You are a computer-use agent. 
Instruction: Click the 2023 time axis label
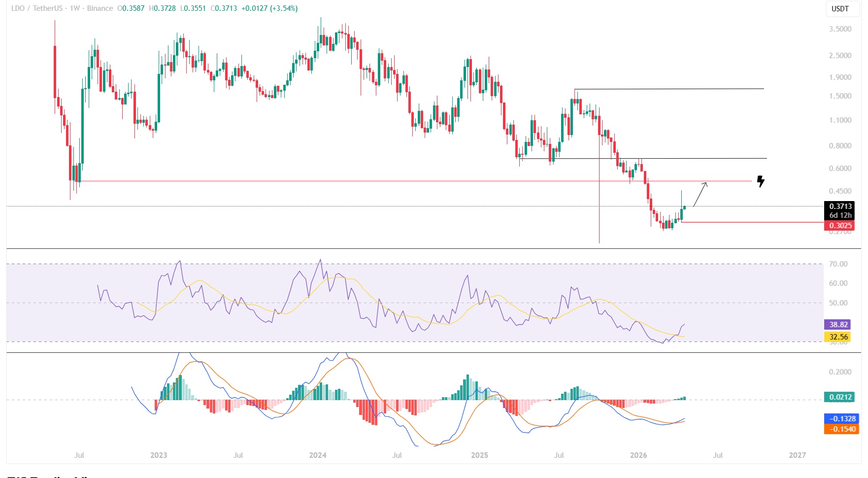click(159, 455)
